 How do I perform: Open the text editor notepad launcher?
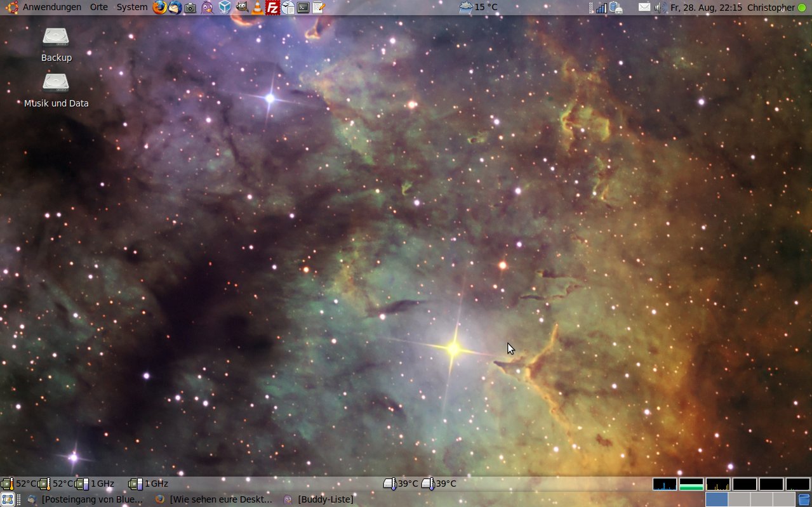click(319, 8)
